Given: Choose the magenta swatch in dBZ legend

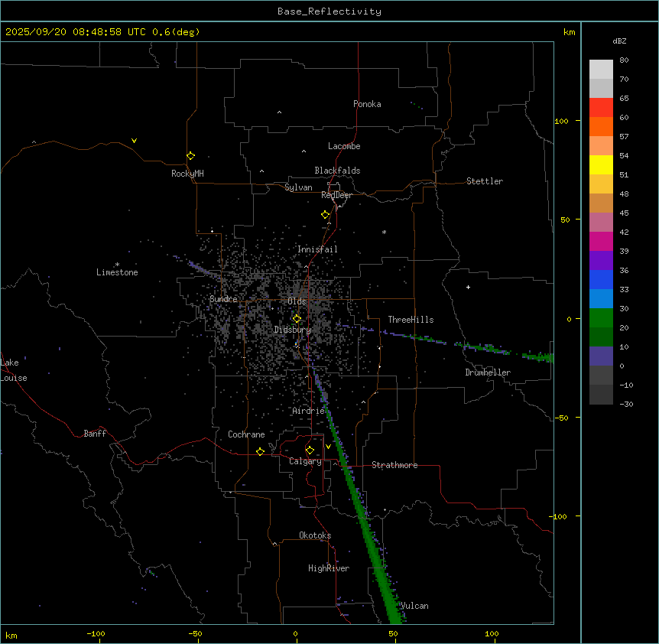Looking at the screenshot, I should pyautogui.click(x=601, y=241).
